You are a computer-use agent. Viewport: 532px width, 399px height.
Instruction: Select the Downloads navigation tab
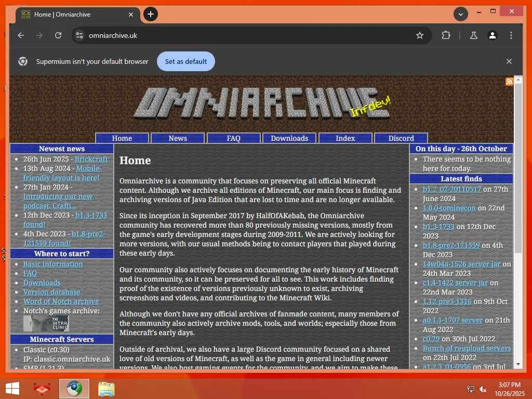289,138
